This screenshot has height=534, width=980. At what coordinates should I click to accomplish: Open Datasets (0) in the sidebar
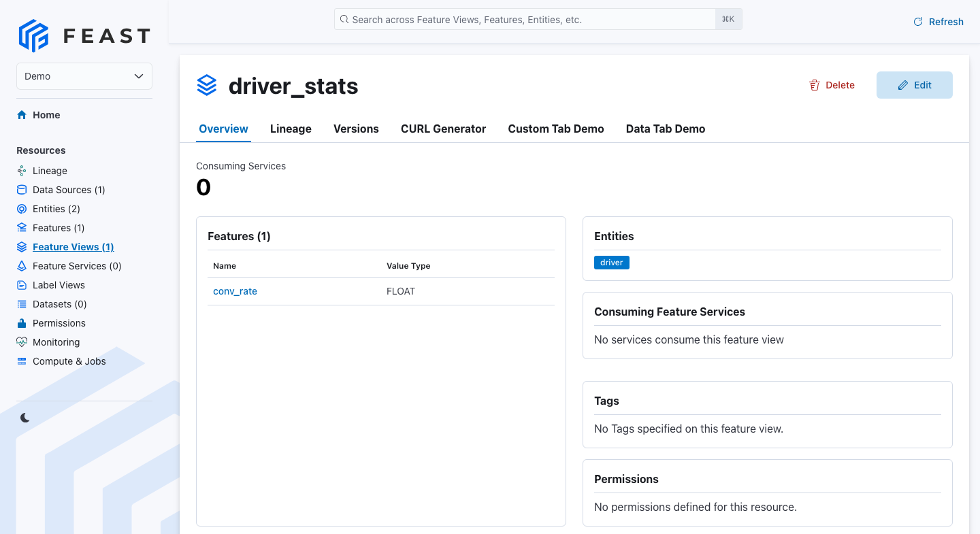click(x=60, y=304)
